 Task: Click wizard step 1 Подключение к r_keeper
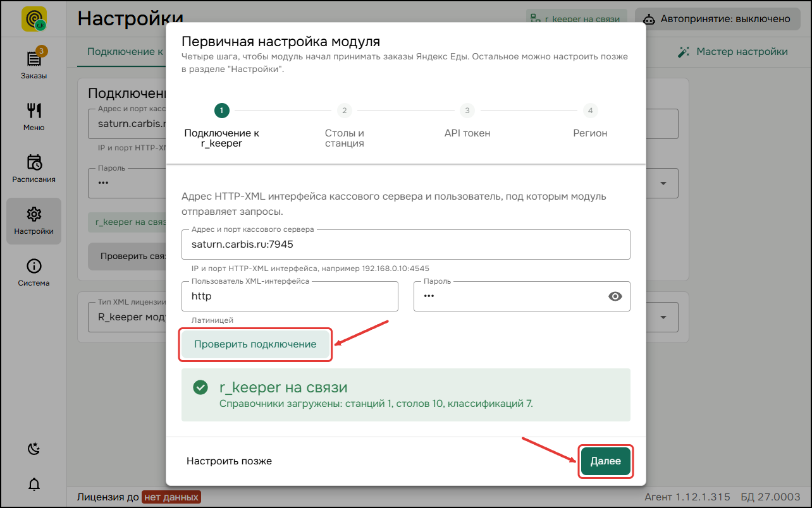click(x=221, y=127)
